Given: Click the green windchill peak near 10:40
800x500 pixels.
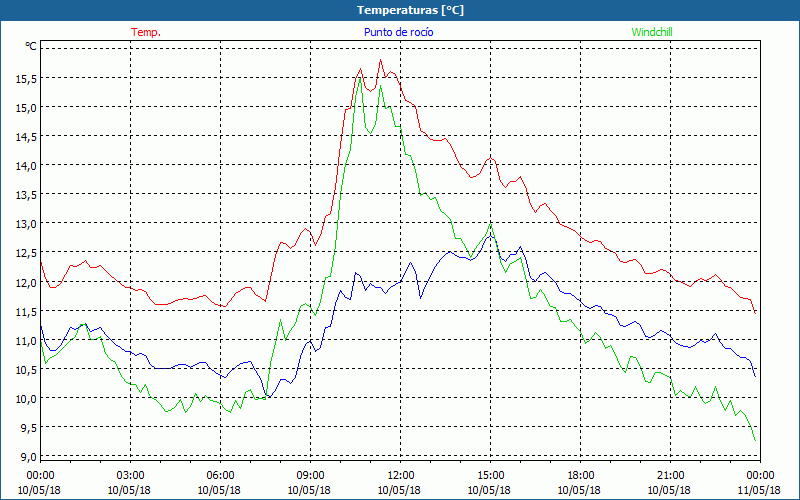Looking at the screenshot, I should coord(360,78).
